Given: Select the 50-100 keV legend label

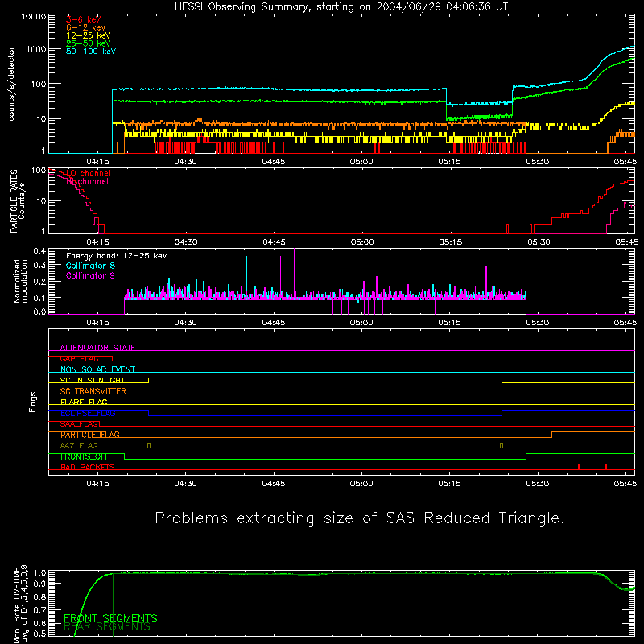Looking at the screenshot, I should click(x=91, y=52).
